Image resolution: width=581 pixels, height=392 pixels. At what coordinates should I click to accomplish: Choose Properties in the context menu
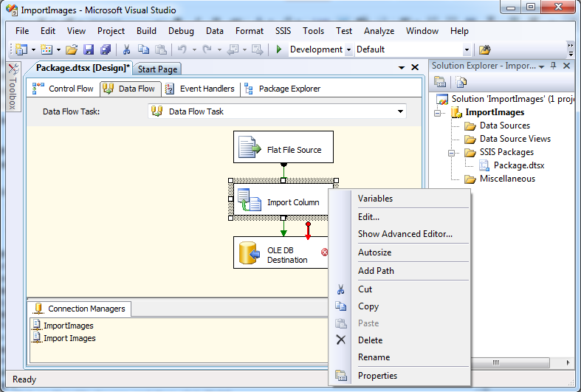point(399,376)
